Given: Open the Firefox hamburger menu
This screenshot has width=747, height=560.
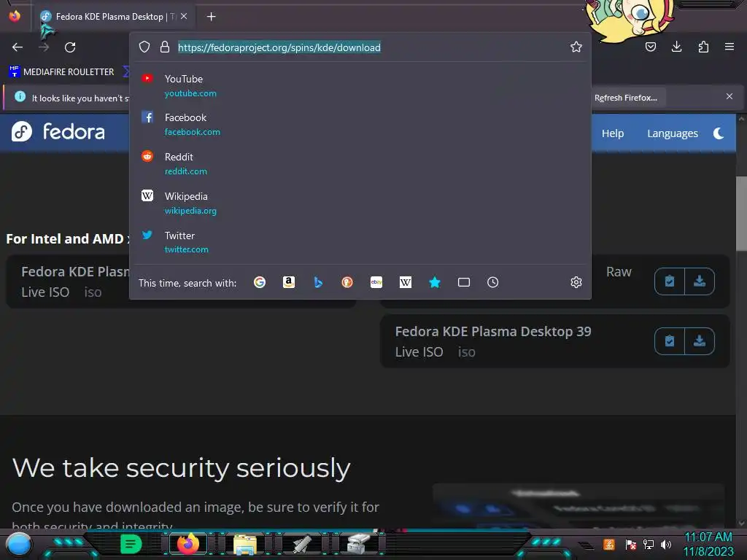Looking at the screenshot, I should 729,47.
